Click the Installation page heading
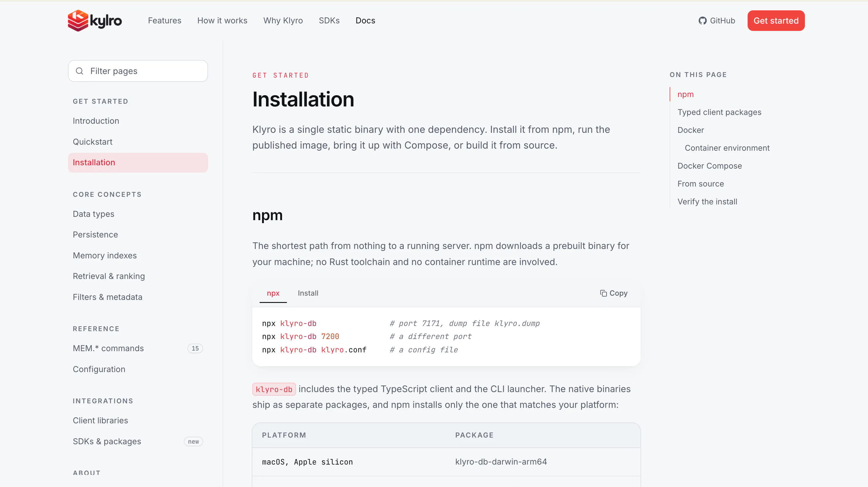868x487 pixels. [x=303, y=99]
